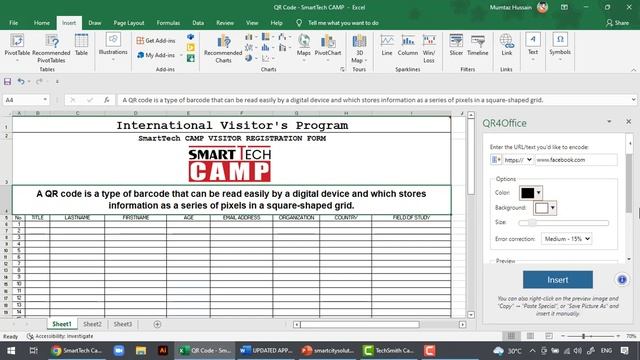Adjust the QR code Size slider
The height and width of the screenshot is (360, 640).
tap(564, 223)
